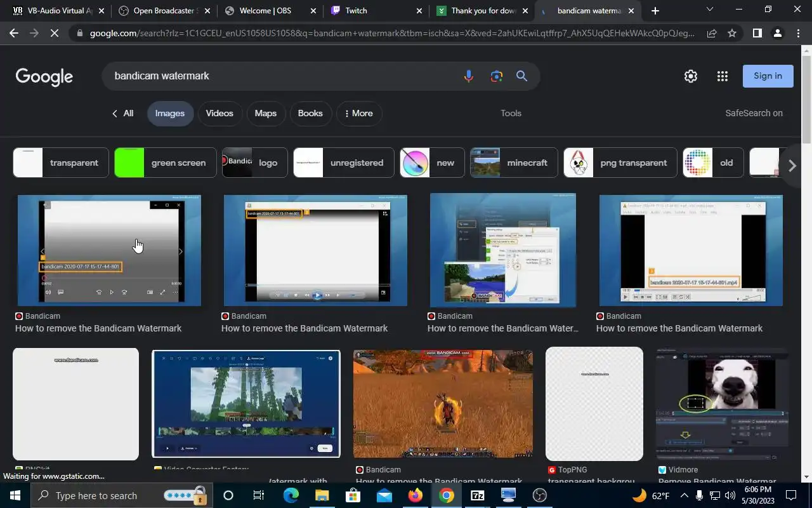812x508 pixels.
Task: Launch Microsoft Edge from the taskbar
Action: point(291,495)
